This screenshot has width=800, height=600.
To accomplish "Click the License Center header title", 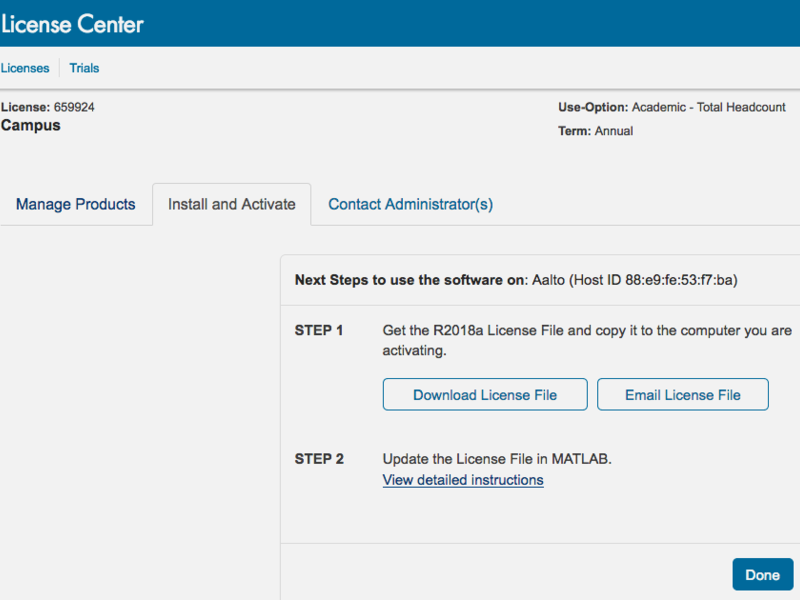I will 72,23.
